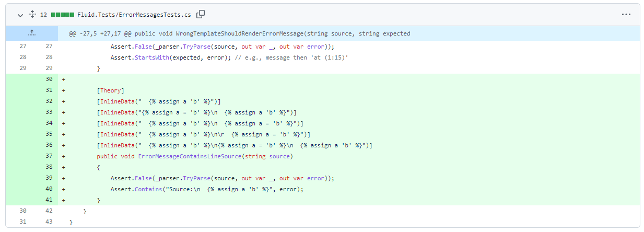This screenshot has height=232, width=644.
Task: Collapse the ErrorMessagesTests.cs file diff
Action: pyautogui.click(x=20, y=15)
